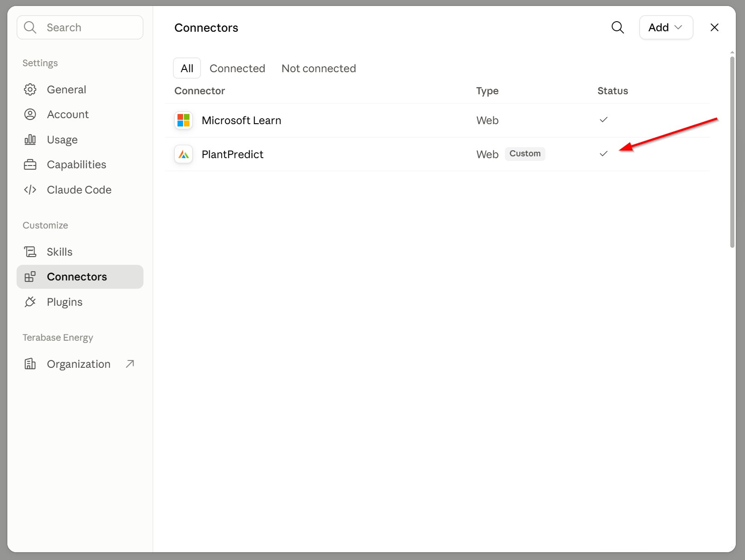
Task: Click PlantPredict status checkmark
Action: [604, 154]
